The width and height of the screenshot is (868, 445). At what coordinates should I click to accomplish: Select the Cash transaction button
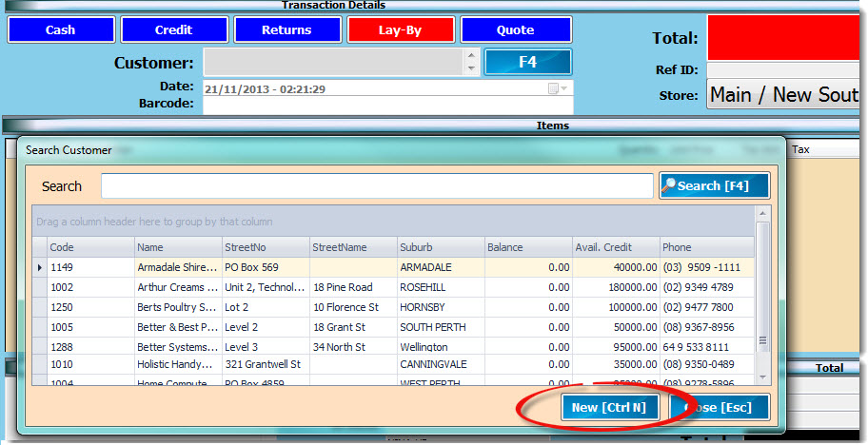pyautogui.click(x=61, y=29)
